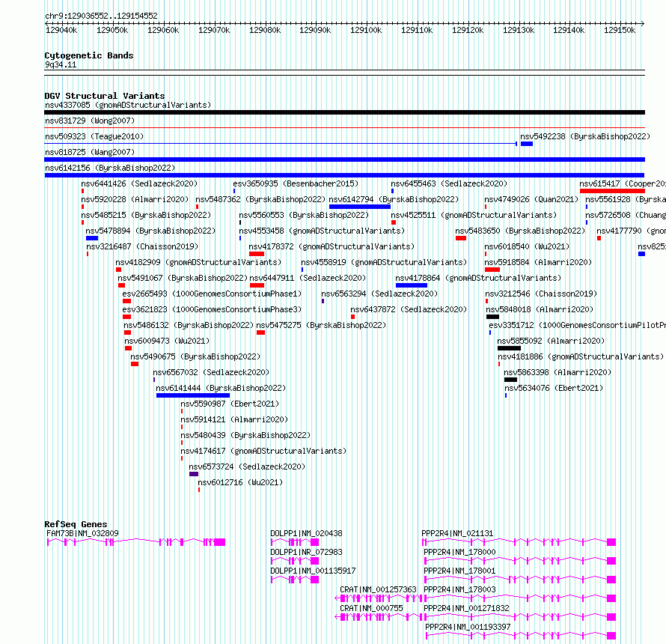This screenshot has width=666, height=644.
Task: Click the nsv831729 (Wong2007) label
Action: [x=90, y=121]
